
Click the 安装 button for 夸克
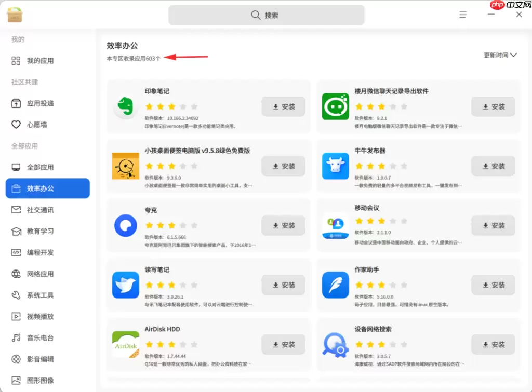[x=283, y=225]
